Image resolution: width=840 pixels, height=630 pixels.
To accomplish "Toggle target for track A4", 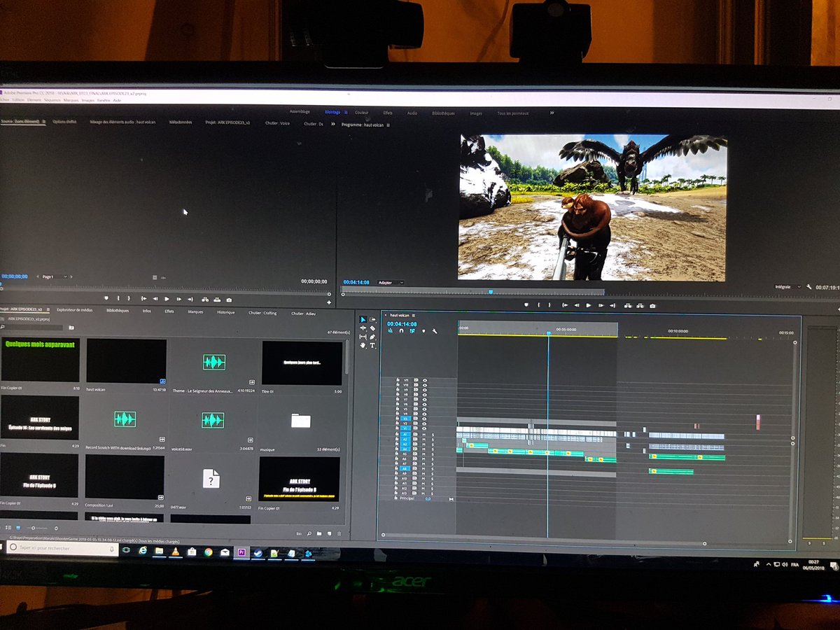I will (x=405, y=449).
